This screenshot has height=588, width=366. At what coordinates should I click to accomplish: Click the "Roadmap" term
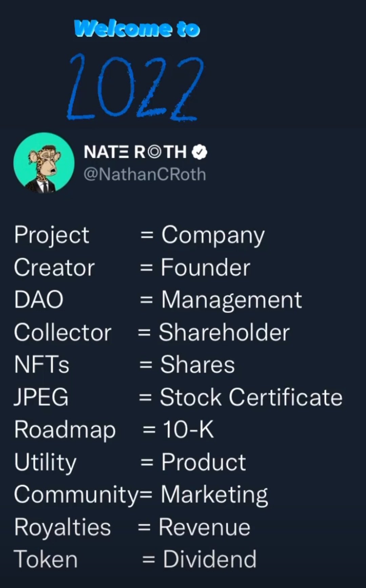pyautogui.click(x=65, y=429)
